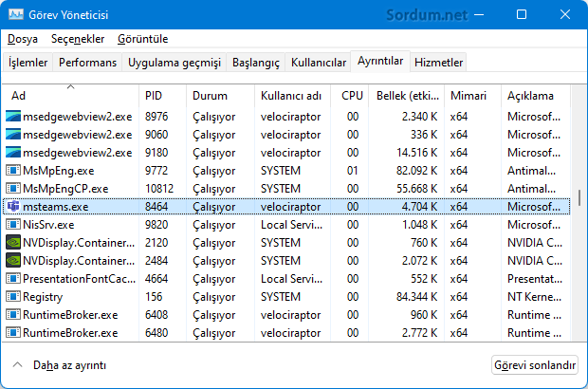The width and height of the screenshot is (588, 389).
Task: Click the Teams icon of msteams.exe
Action: pyautogui.click(x=13, y=206)
